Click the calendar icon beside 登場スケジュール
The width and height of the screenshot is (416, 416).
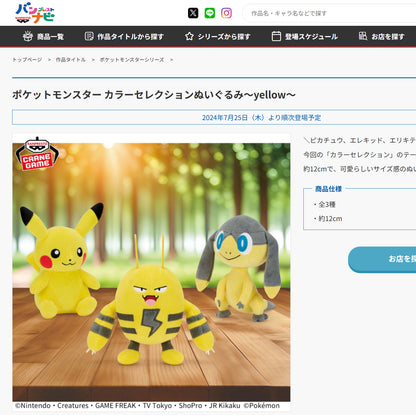point(276,36)
